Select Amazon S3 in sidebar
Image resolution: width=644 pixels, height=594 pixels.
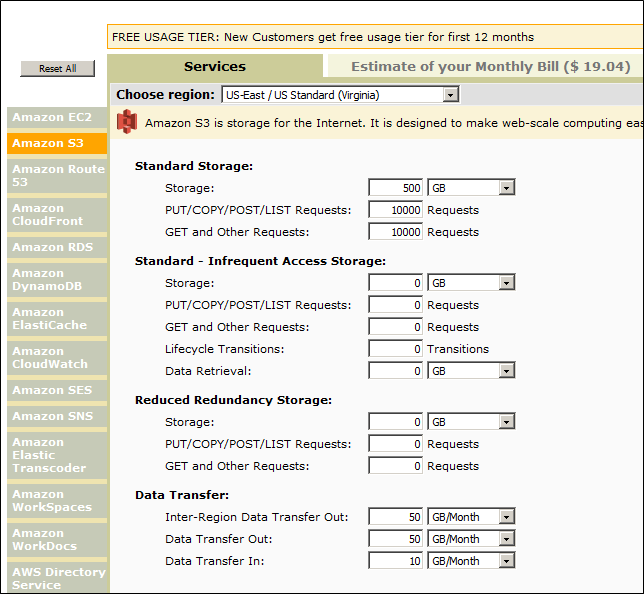[x=57, y=143]
